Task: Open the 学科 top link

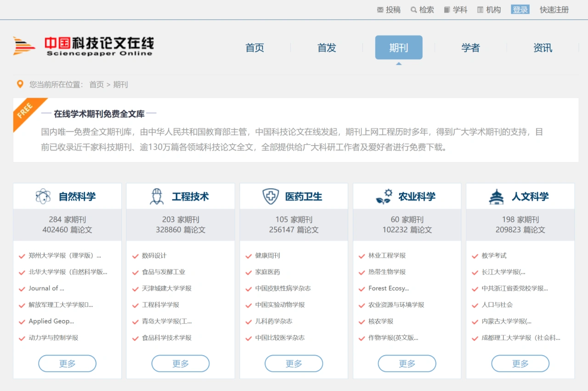Action: pos(460,10)
